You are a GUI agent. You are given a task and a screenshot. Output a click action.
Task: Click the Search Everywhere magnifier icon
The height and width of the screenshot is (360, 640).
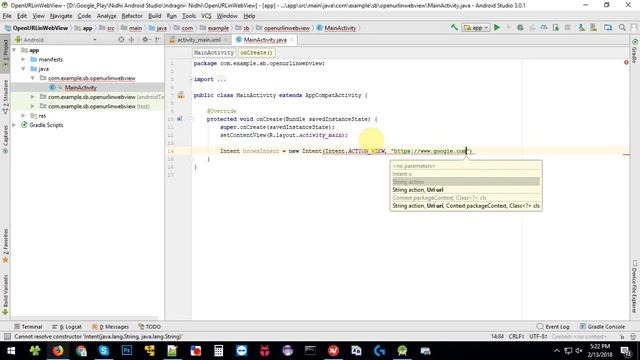tap(622, 27)
